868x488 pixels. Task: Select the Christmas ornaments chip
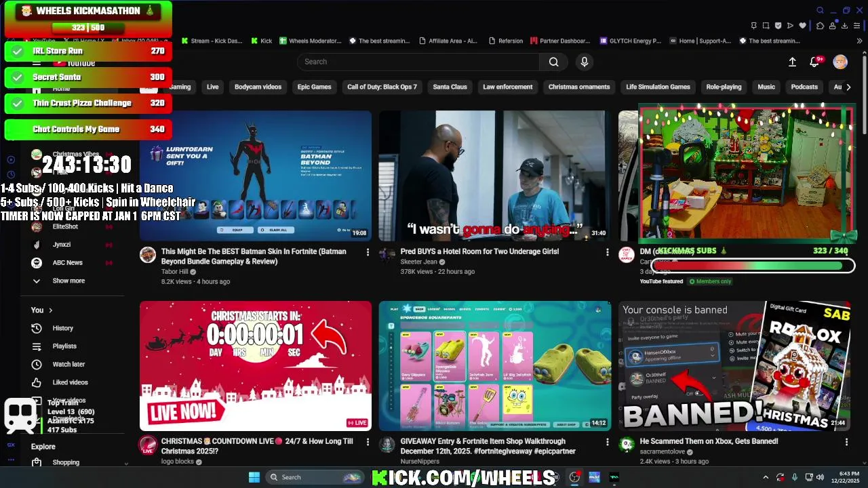(x=579, y=87)
